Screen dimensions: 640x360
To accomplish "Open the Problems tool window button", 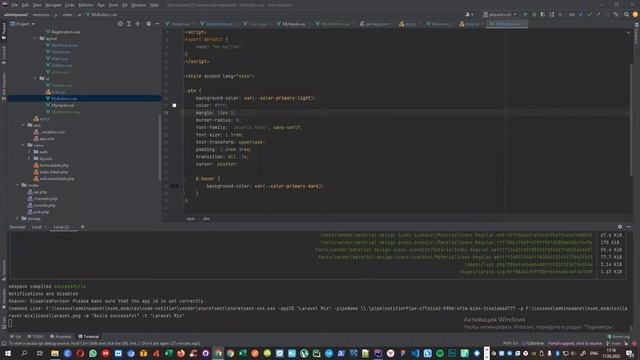I will coord(60,337).
